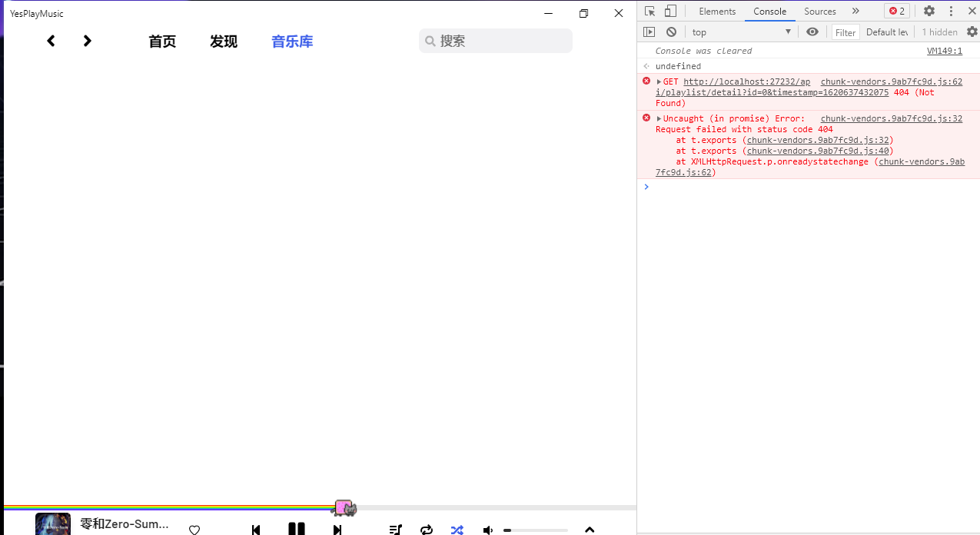Screen dimensions: 980x535
Task: Open the 音乐库 library tab
Action: [292, 42]
